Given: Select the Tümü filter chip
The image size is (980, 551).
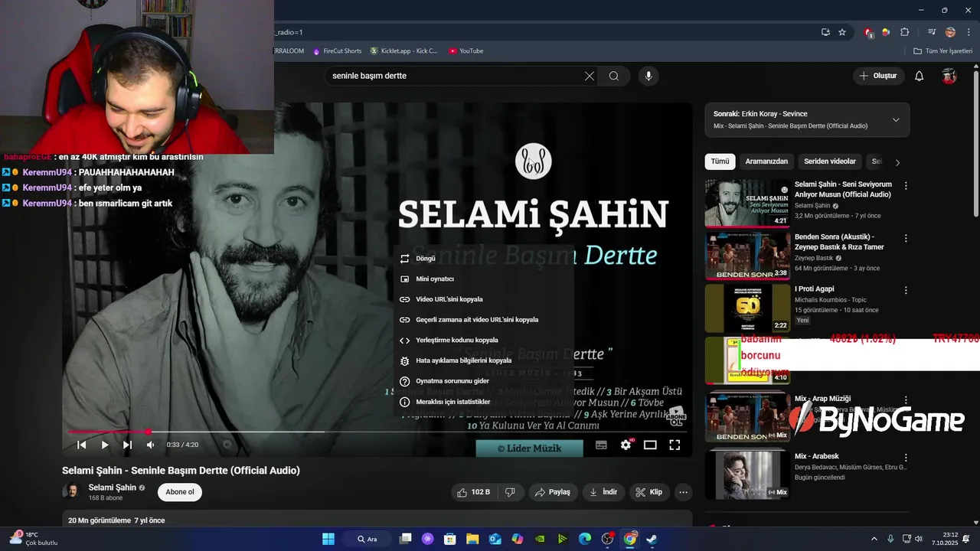Looking at the screenshot, I should click(720, 161).
